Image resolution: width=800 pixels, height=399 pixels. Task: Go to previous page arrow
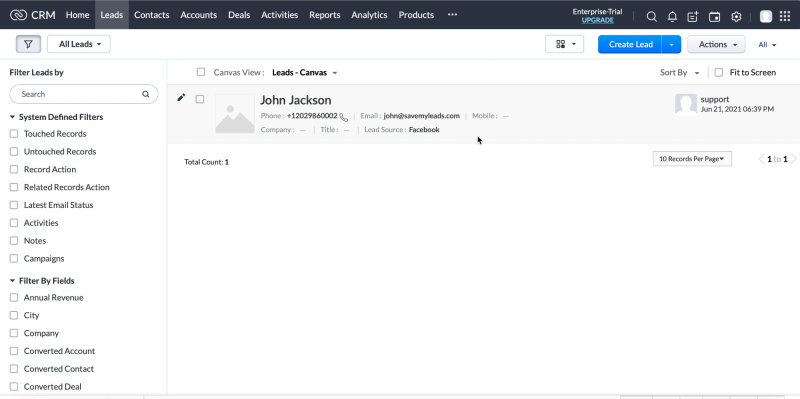point(762,159)
